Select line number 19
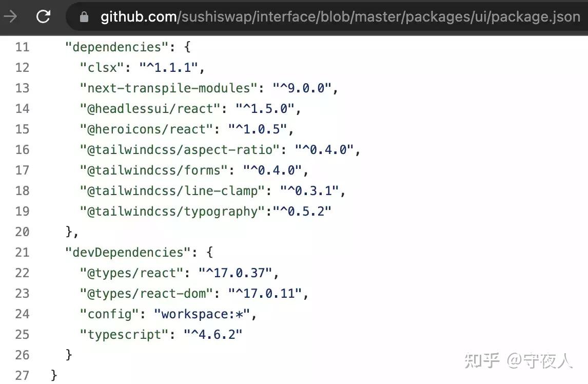Image resolution: width=588 pixels, height=384 pixels. 22,211
